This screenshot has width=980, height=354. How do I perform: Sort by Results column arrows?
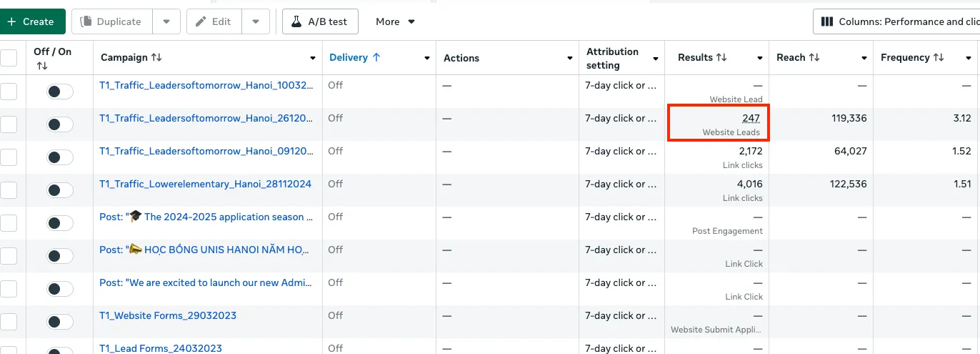(721, 58)
